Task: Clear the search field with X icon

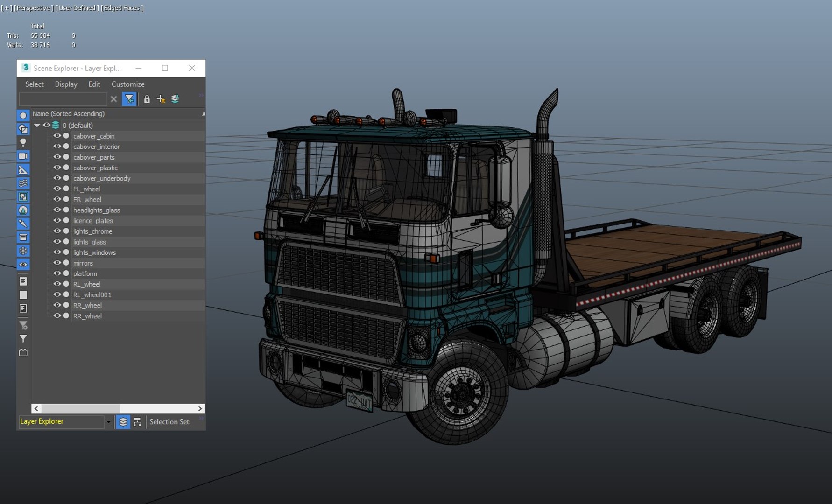Action: click(113, 99)
